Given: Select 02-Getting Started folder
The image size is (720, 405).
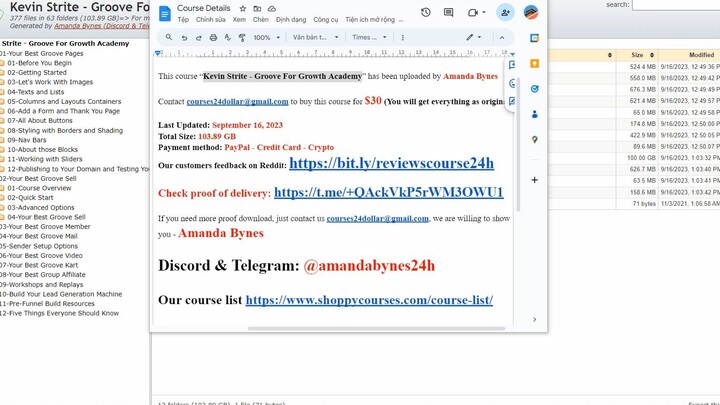Looking at the screenshot, I should tap(37, 73).
